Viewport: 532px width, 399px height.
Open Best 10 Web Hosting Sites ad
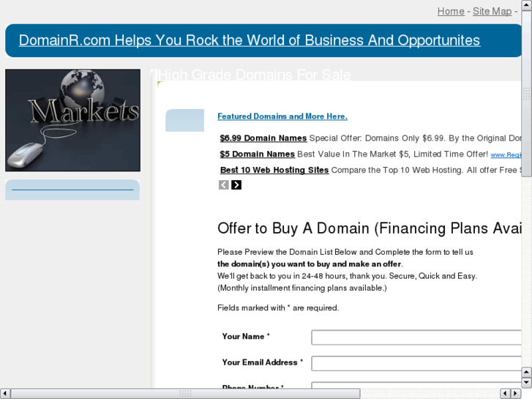tap(274, 170)
